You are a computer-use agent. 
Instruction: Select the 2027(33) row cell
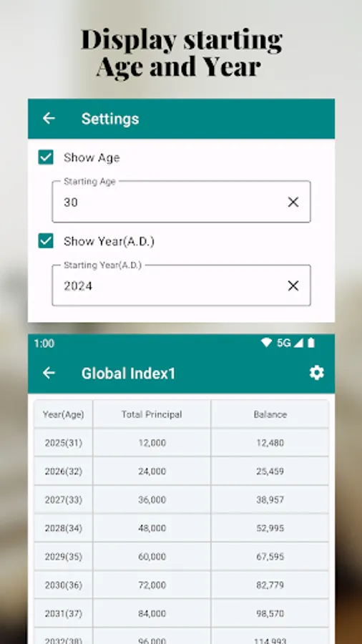coord(63,500)
